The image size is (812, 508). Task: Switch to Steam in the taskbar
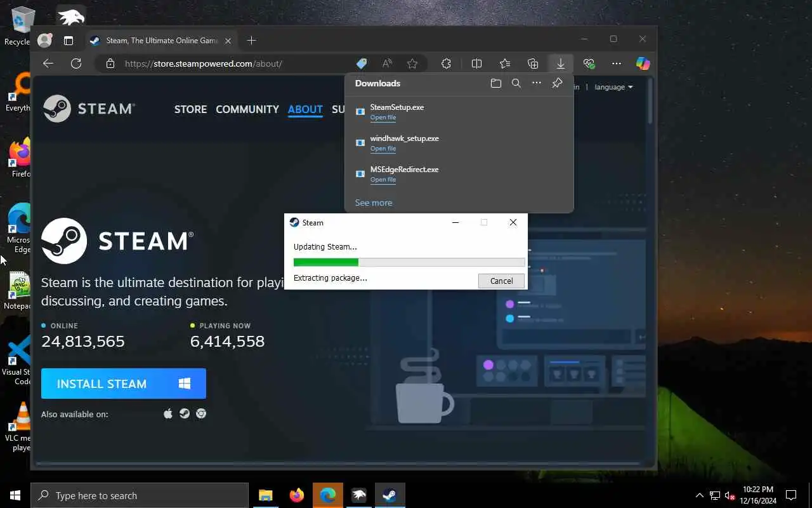click(390, 495)
